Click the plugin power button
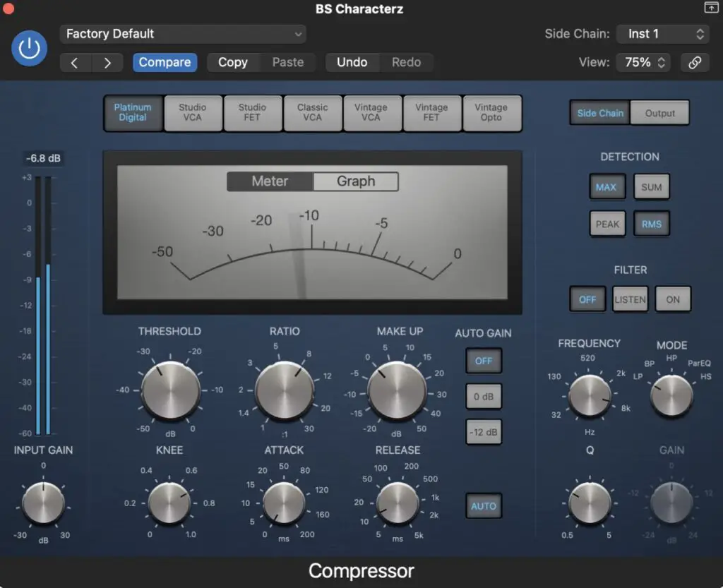This screenshot has width=723, height=588. [29, 48]
